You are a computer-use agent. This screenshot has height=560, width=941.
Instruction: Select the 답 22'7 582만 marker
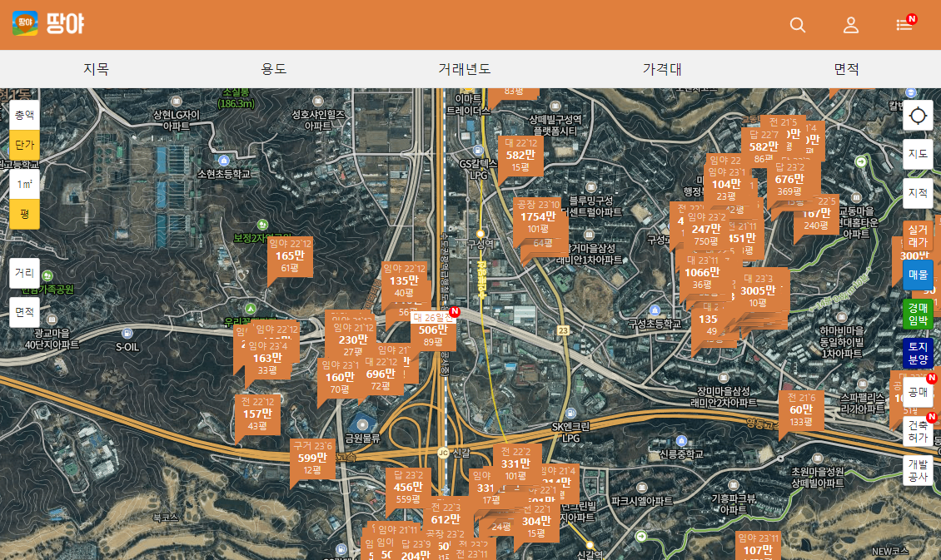point(764,147)
